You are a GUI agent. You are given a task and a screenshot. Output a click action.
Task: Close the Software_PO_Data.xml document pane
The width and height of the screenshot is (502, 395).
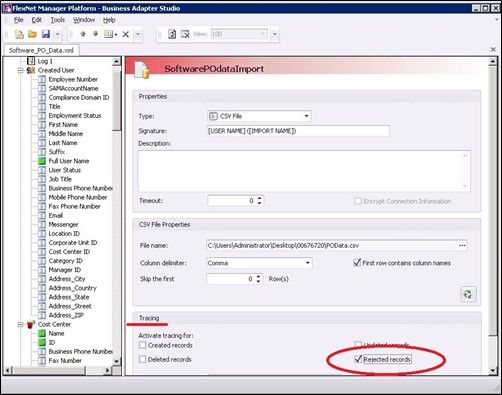[x=493, y=49]
